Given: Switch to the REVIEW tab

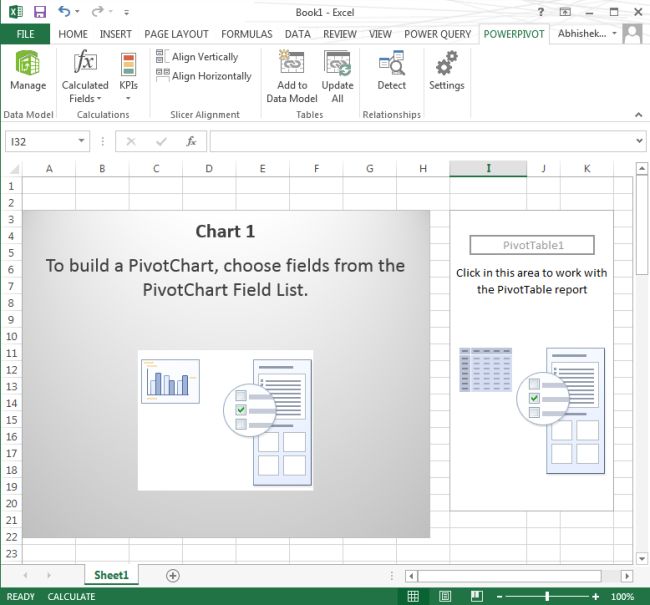Looking at the screenshot, I should 340,34.
